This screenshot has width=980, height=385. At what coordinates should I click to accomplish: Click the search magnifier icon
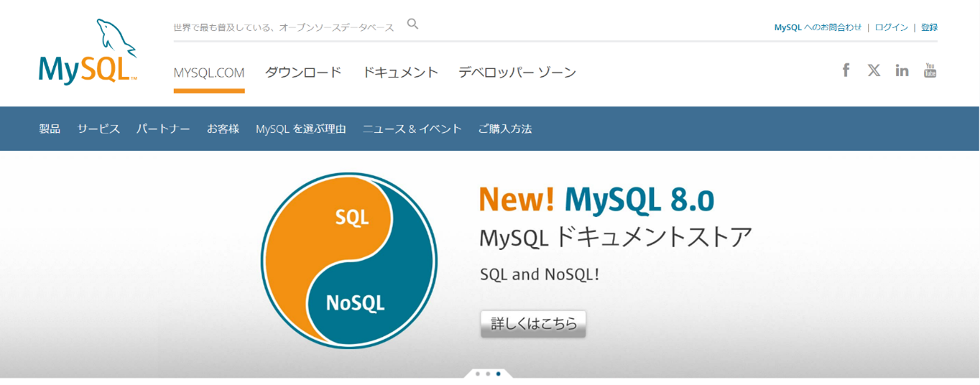(412, 24)
